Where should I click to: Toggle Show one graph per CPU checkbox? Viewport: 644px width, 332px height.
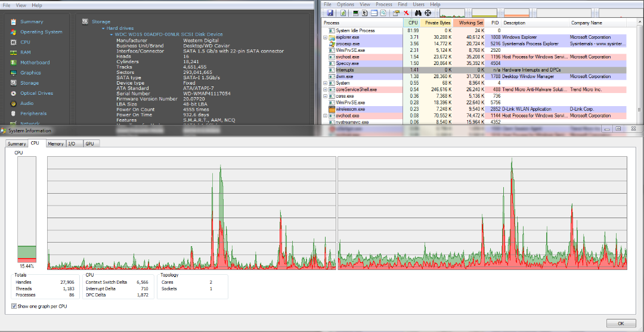click(14, 306)
